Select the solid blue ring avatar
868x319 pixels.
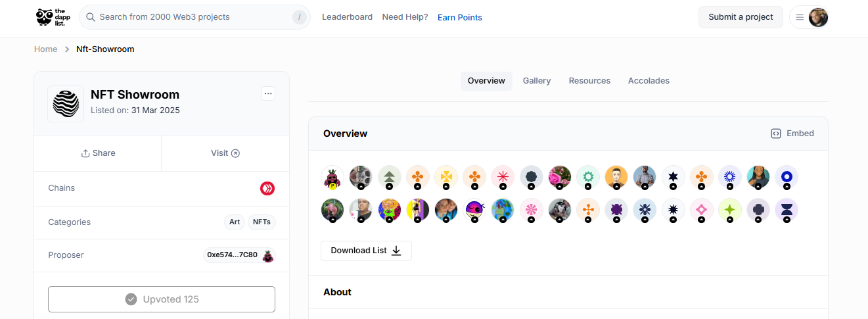tap(787, 177)
